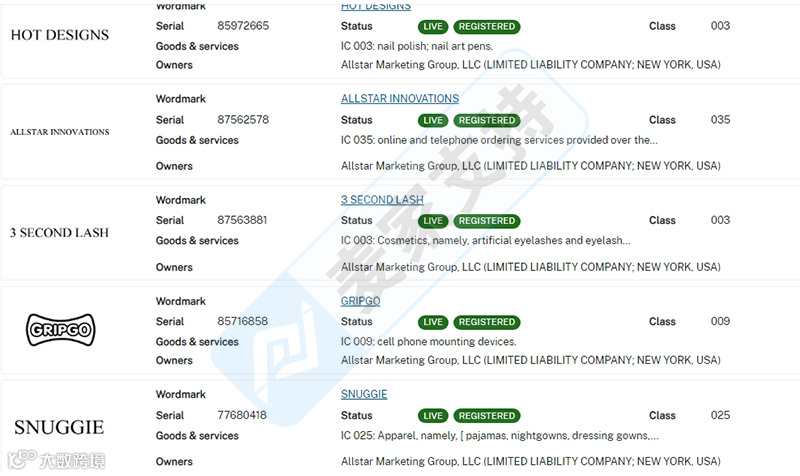Click LIVE badge in ALLSTAR INNOVATIONS row
The width and height of the screenshot is (800, 476).
[x=433, y=120]
